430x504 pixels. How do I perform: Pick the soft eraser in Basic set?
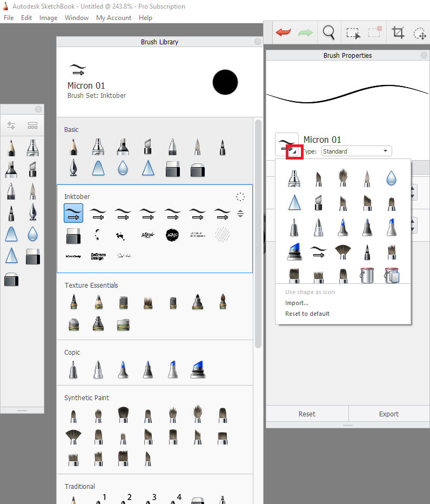[x=198, y=170]
